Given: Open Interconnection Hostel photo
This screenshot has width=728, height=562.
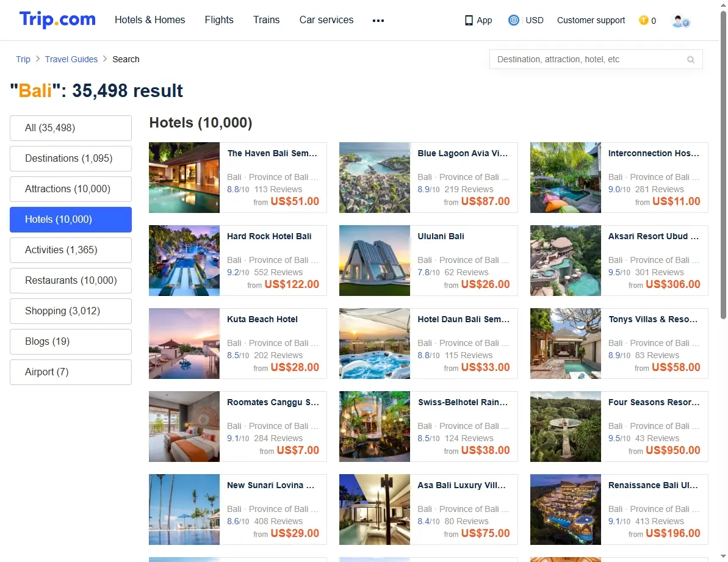Looking at the screenshot, I should point(566,178).
